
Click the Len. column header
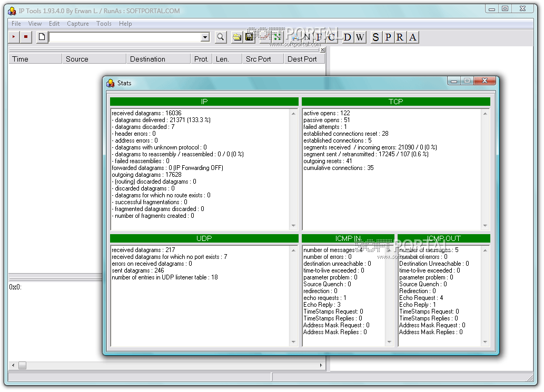[227, 59]
